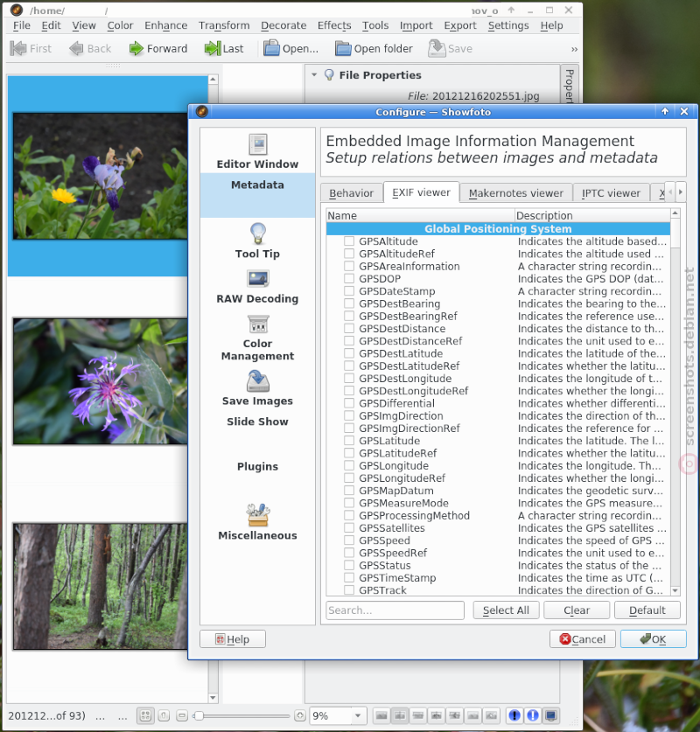Viewport: 700px width, 732px height.
Task: Open the RAW Decoding settings page
Action: (258, 287)
